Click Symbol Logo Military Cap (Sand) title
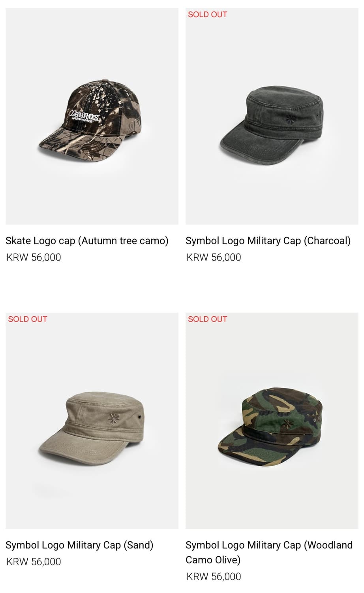The image size is (364, 593). (79, 545)
